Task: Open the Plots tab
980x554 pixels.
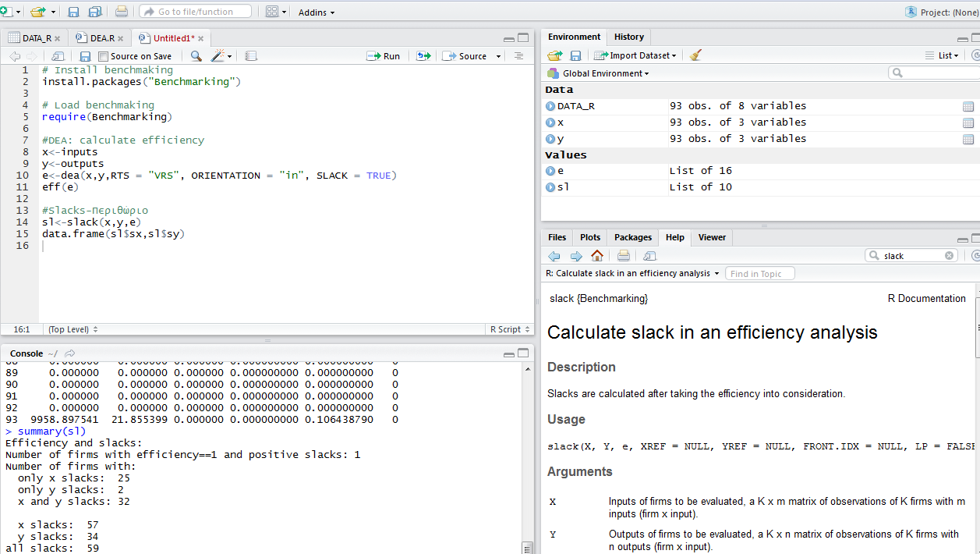Action: click(x=590, y=237)
